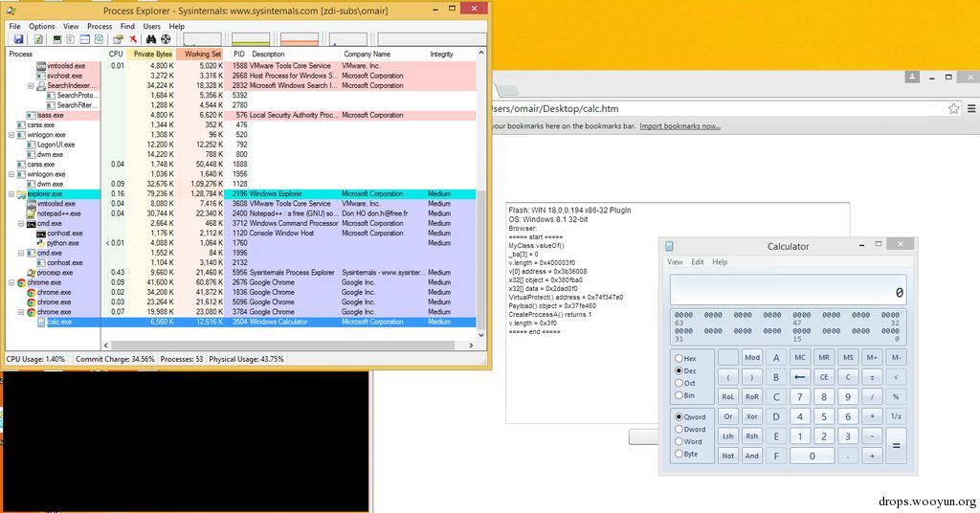Click the Import bookmarks now link
This screenshot has height=513, width=980.
coord(680,126)
